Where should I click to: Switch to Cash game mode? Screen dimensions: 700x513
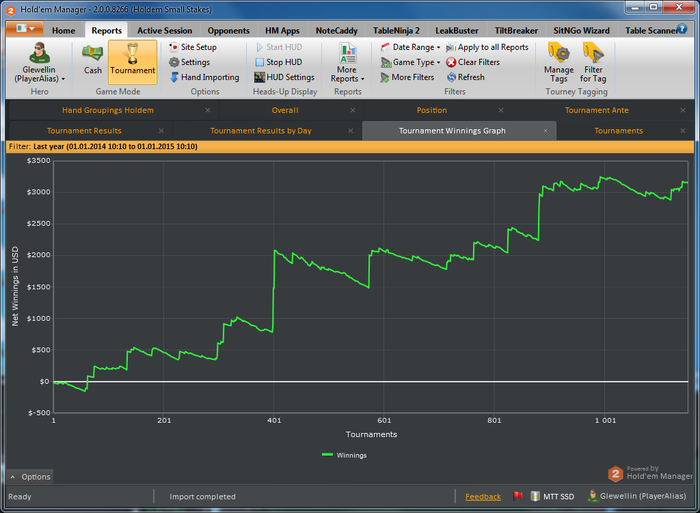pos(92,58)
